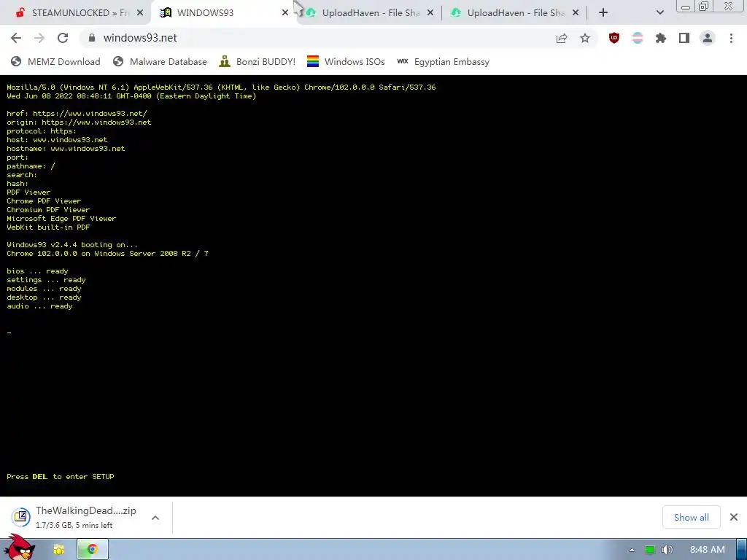Close the STEAMUNLOCKED tab

click(x=139, y=13)
